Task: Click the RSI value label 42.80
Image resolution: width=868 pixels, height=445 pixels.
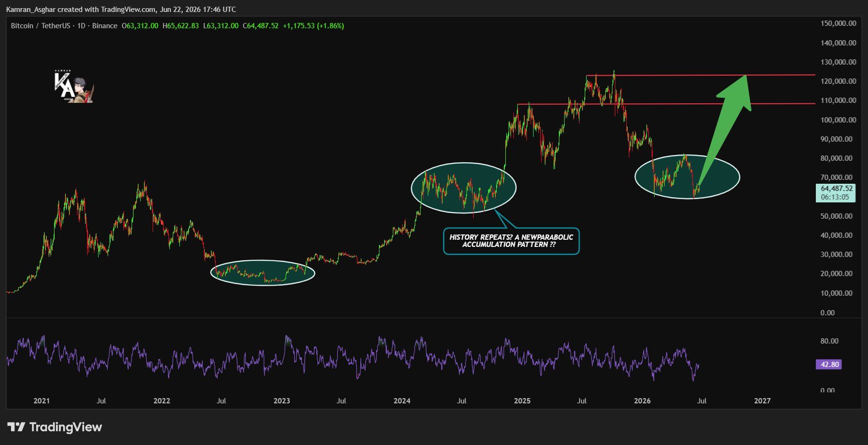Action: point(829,365)
